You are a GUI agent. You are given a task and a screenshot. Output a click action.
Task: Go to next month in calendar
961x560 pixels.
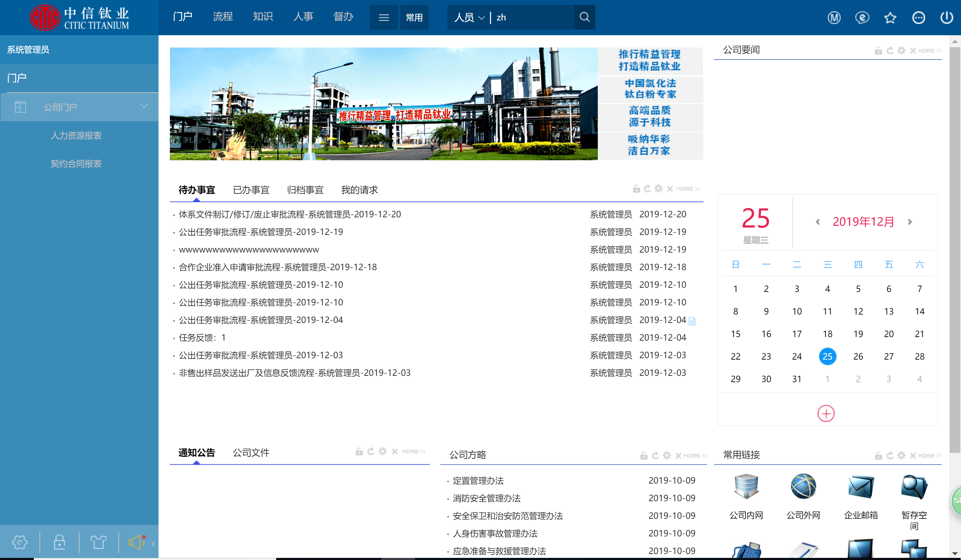point(910,222)
